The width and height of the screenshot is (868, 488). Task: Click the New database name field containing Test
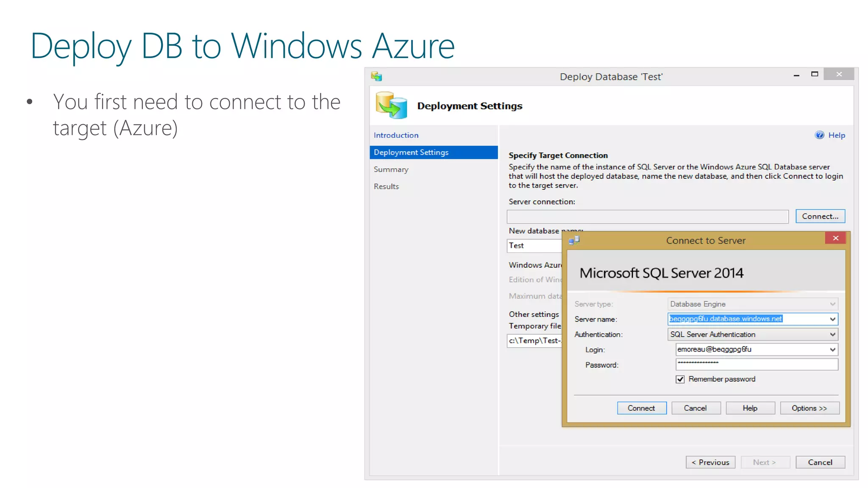coord(534,246)
